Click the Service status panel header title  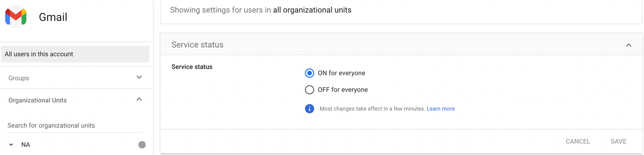click(x=197, y=45)
